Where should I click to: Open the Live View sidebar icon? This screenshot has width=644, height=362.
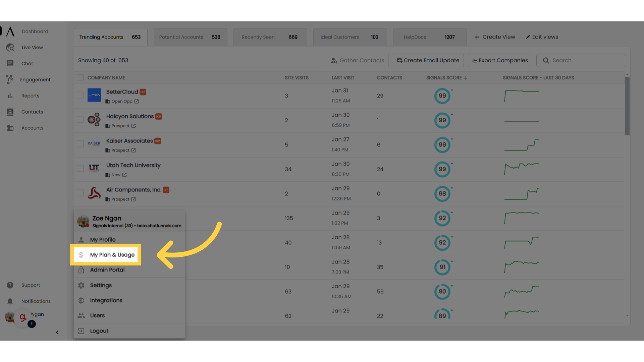click(x=10, y=47)
